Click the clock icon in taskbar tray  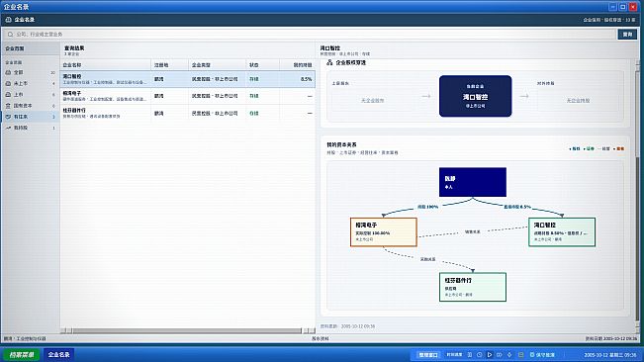[480, 355]
